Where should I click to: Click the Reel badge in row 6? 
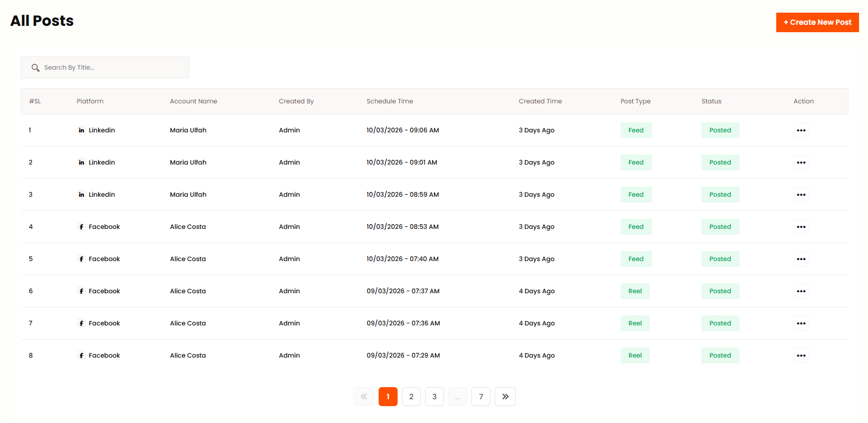635,291
